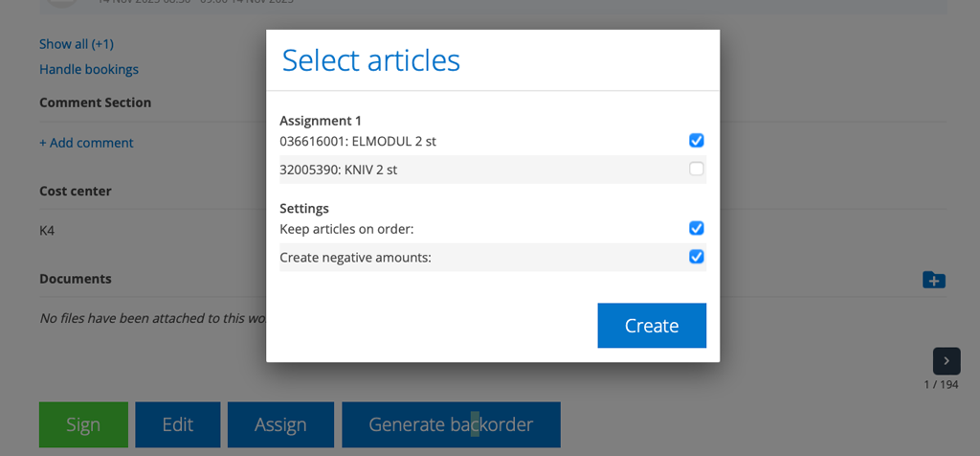
Task: Toggle Create negative amounts checkbox
Action: click(x=696, y=257)
